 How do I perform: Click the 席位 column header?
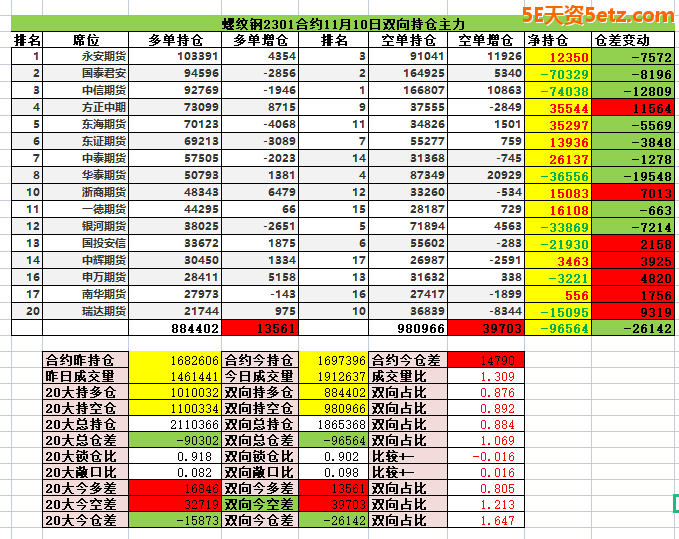tap(86, 40)
